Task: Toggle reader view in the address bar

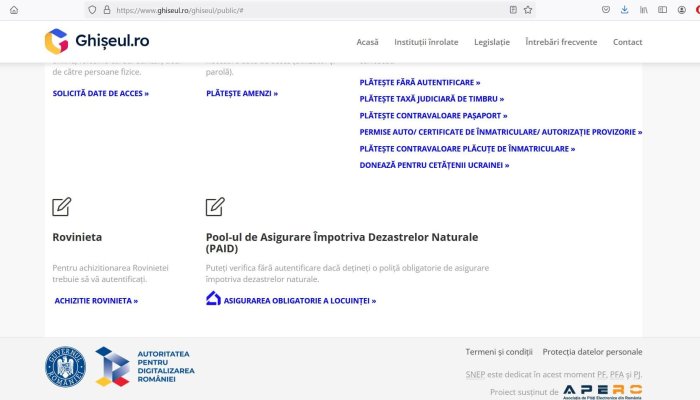Action: tap(513, 10)
